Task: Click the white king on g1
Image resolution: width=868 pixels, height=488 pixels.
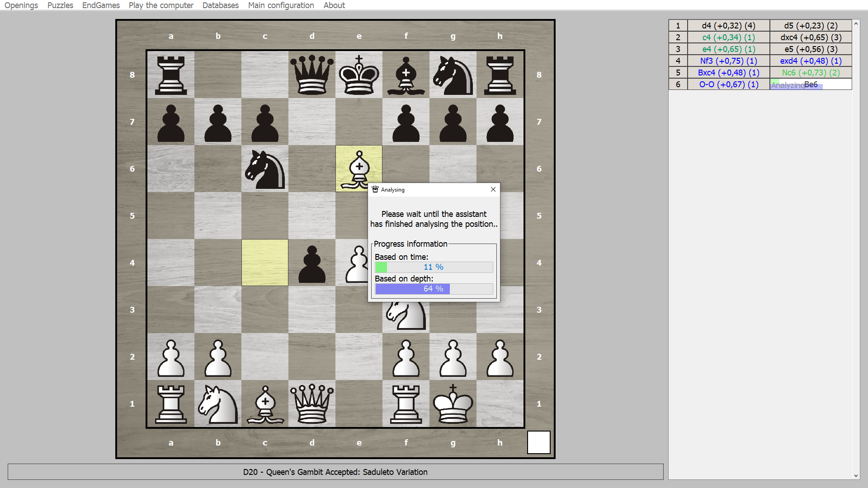Action: (453, 404)
